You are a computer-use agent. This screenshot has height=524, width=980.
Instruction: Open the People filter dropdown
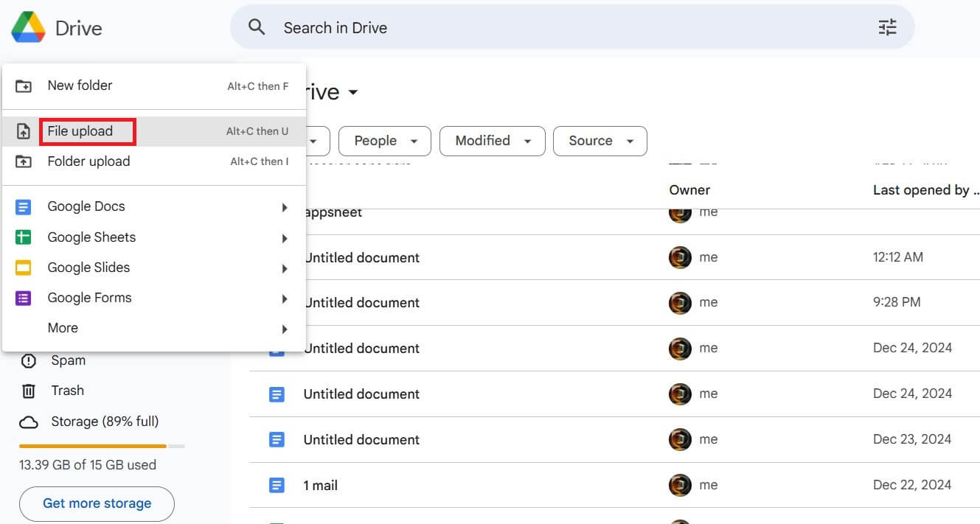pos(384,141)
